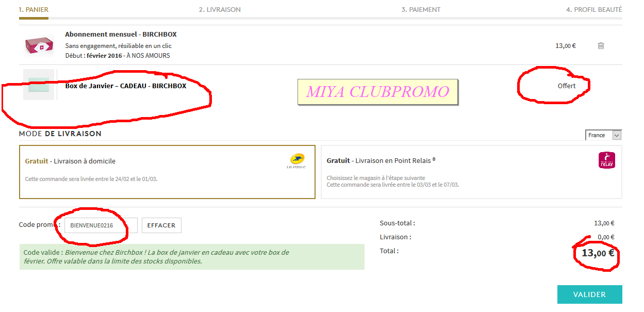Image resolution: width=644 pixels, height=312 pixels.
Task: Click the BIENVENUE0216 promo code field
Action: pyautogui.click(x=101, y=225)
